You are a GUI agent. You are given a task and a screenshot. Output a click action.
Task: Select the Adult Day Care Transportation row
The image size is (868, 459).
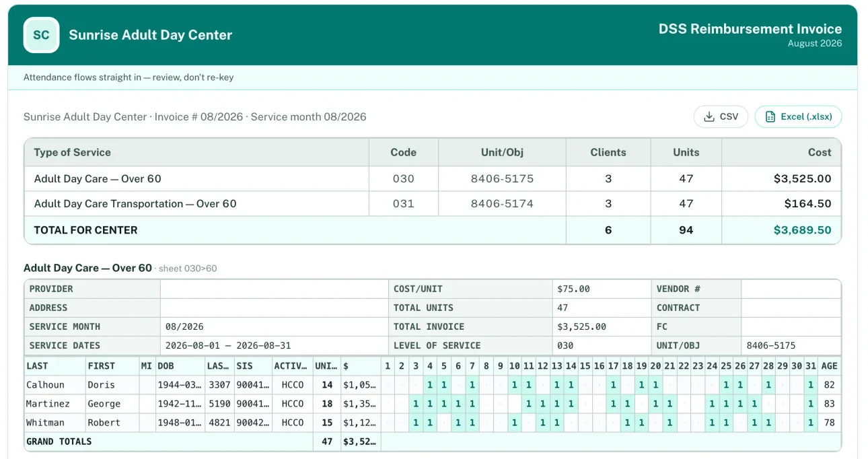point(433,203)
